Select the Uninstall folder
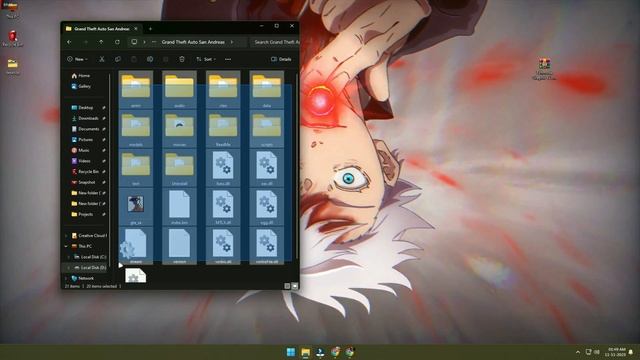Viewport: 640px width, 360px height. tap(179, 168)
